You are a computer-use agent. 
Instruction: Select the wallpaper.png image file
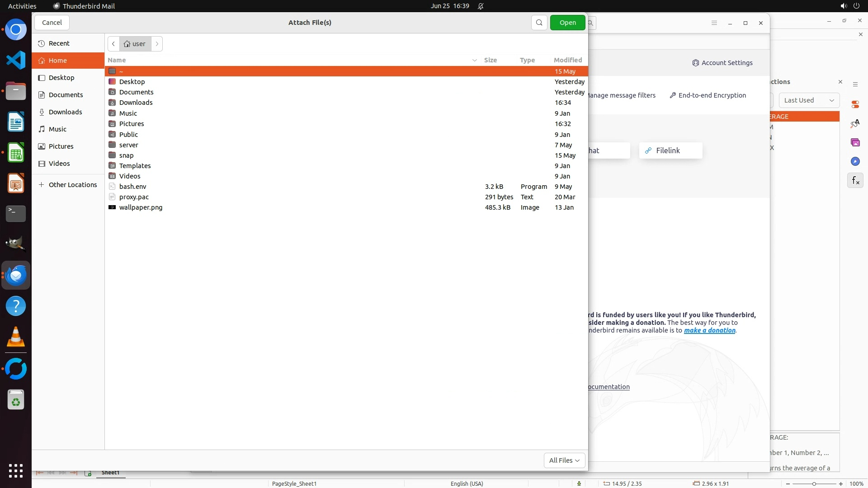pos(141,207)
